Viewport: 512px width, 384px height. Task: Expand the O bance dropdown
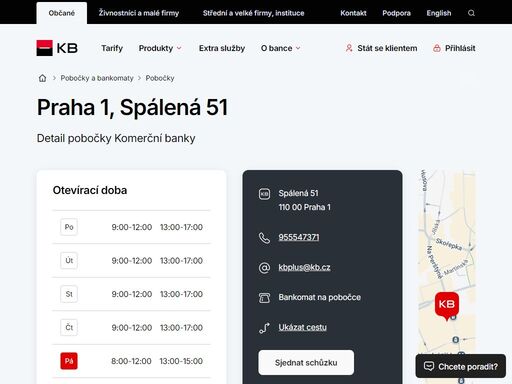[281, 48]
